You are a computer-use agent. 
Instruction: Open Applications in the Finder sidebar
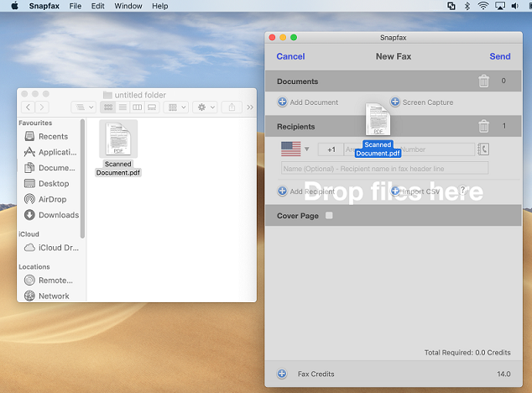click(x=50, y=152)
